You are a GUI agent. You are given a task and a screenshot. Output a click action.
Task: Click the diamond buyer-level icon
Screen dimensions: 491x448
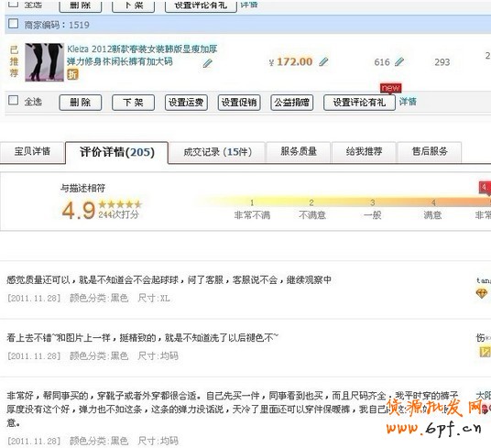(482, 293)
